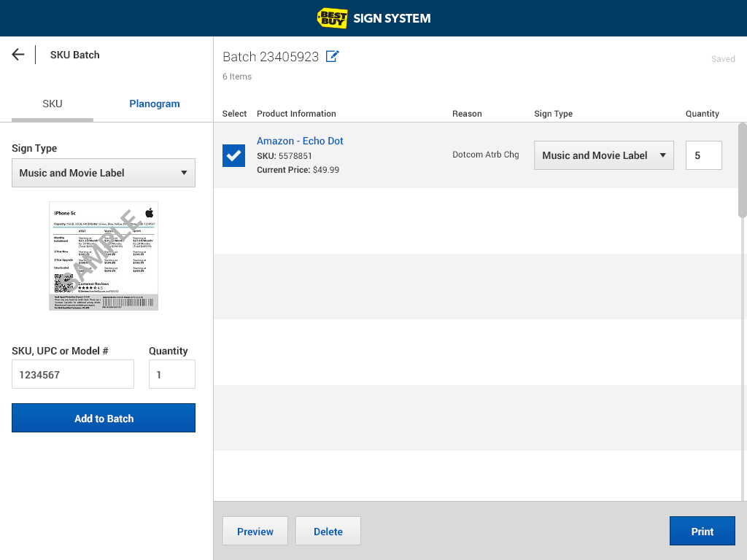The image size is (747, 560).
Task: Click the 'Sign Type' column header
Action: [x=553, y=113]
